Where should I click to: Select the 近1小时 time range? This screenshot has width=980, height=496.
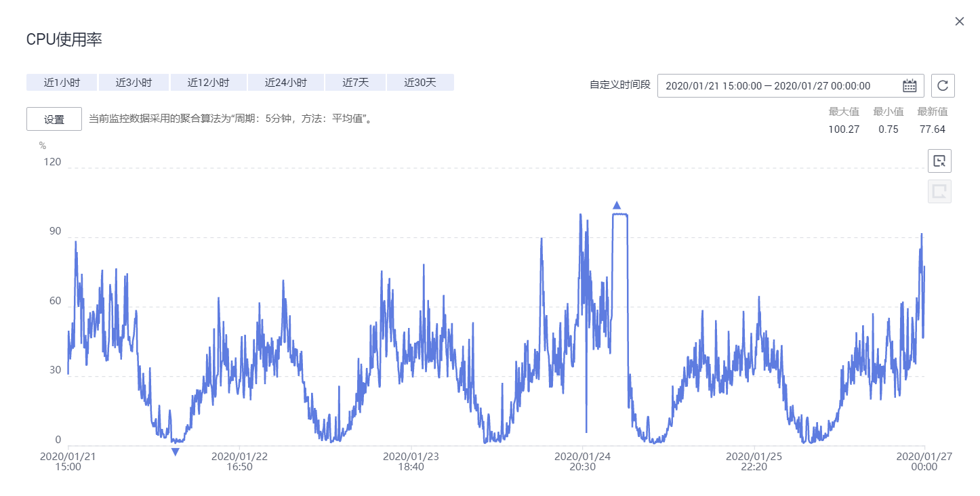click(62, 83)
